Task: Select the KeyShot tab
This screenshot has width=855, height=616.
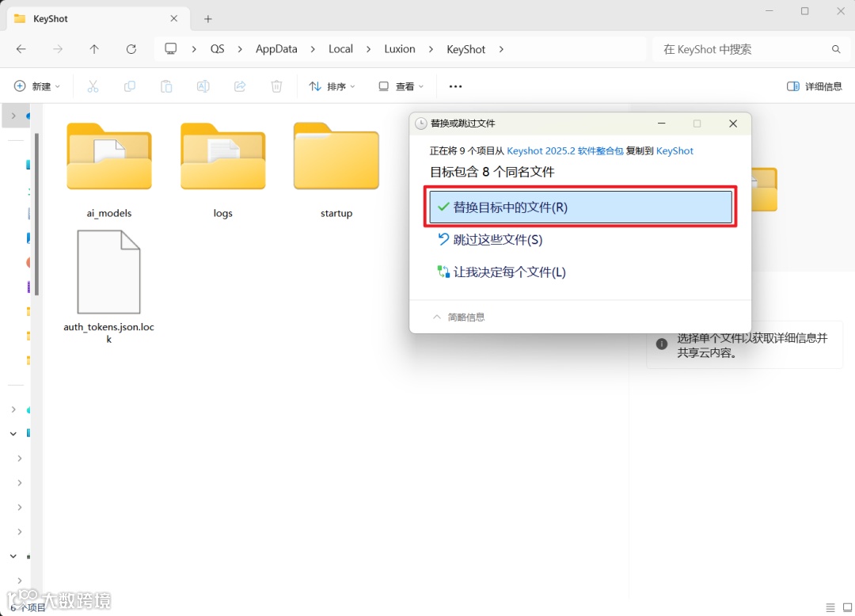Action: click(98, 18)
